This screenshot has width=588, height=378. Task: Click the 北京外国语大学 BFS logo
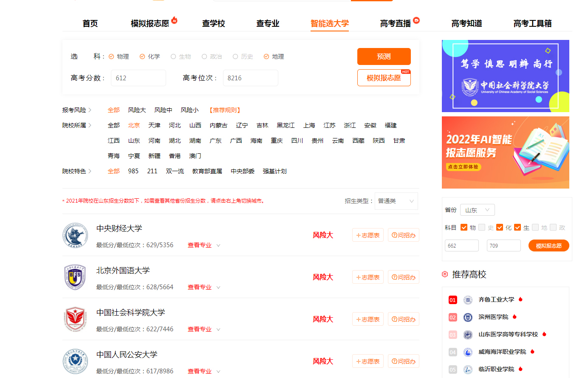[x=75, y=278]
